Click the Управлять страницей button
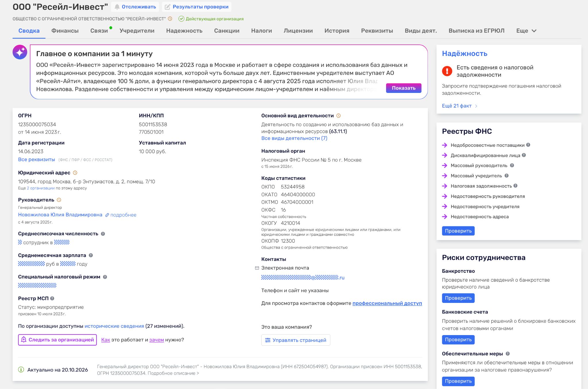The height and width of the screenshot is (389, 588). [x=296, y=340]
